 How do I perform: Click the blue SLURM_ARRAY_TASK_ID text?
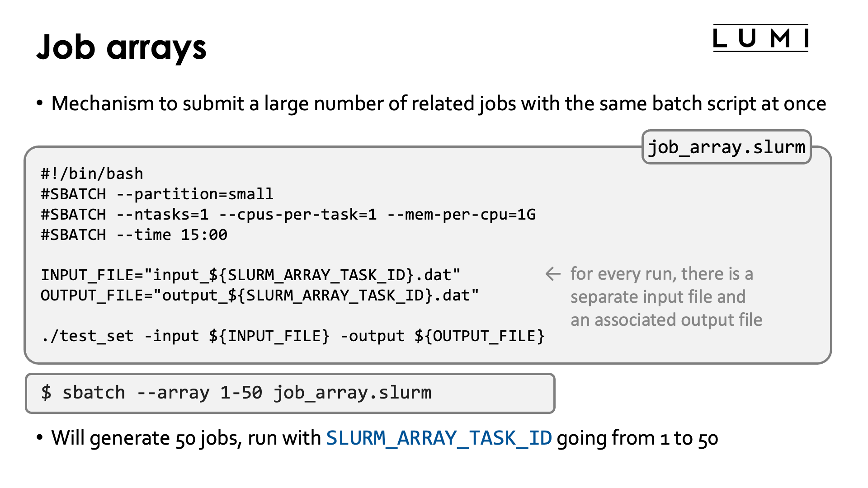tap(439, 438)
